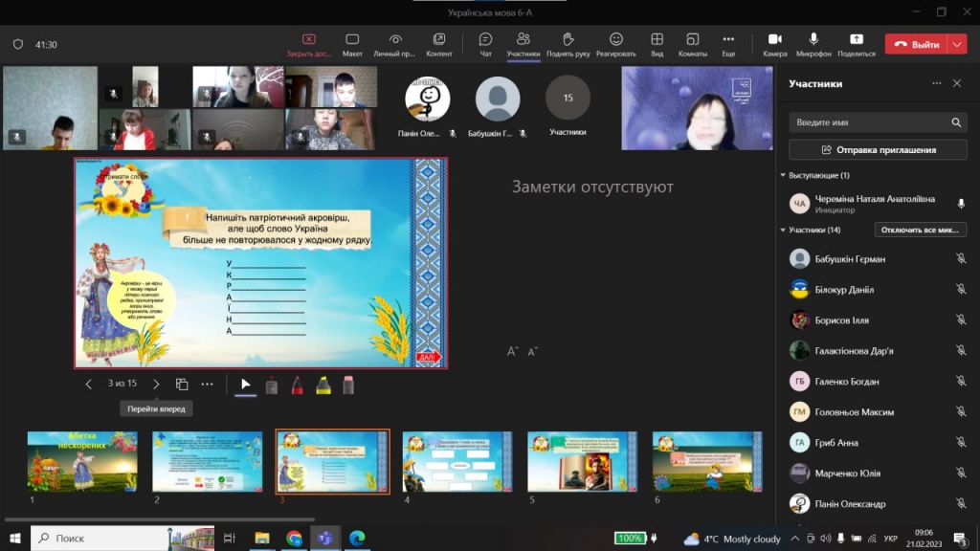Image resolution: width=980 pixels, height=551 pixels.
Task: Open the Чат panel
Action: coord(485,44)
